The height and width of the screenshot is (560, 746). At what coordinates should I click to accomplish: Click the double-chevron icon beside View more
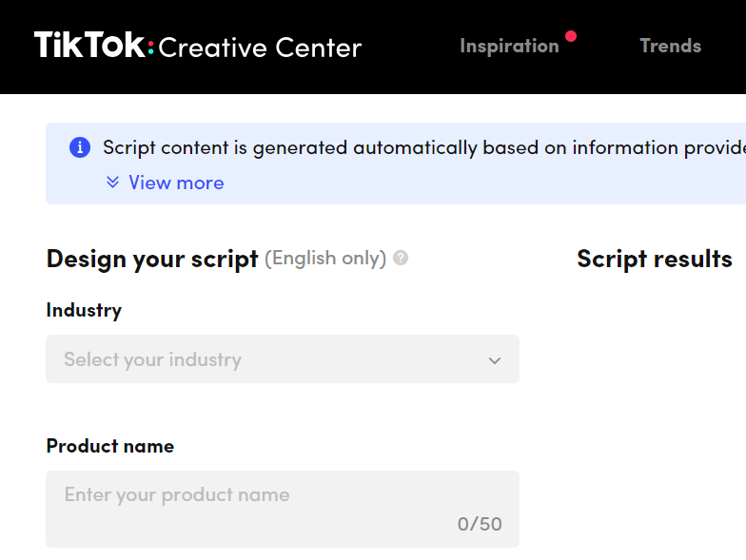[x=112, y=183]
